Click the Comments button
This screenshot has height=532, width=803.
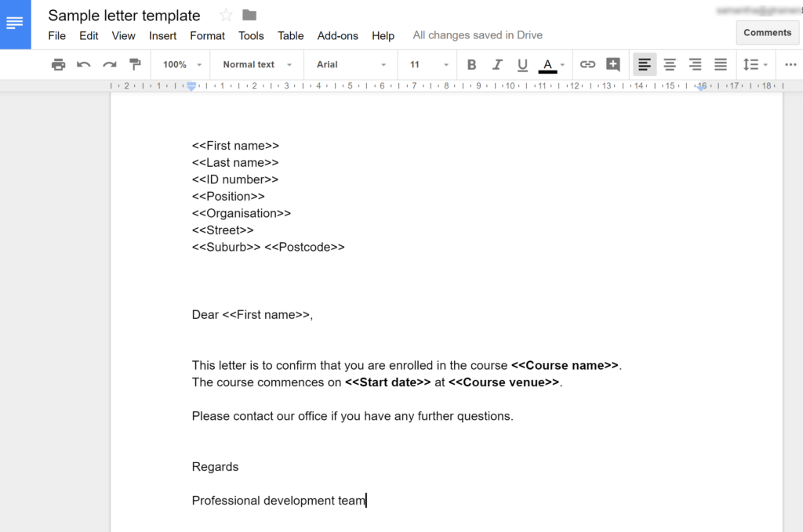click(767, 32)
